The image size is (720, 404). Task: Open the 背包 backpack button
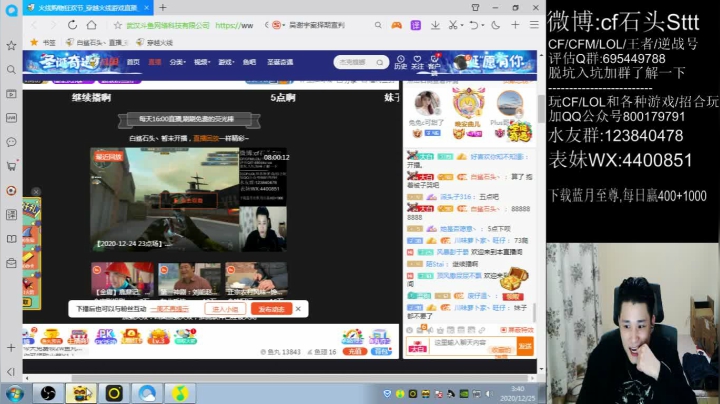pyautogui.click(x=381, y=352)
